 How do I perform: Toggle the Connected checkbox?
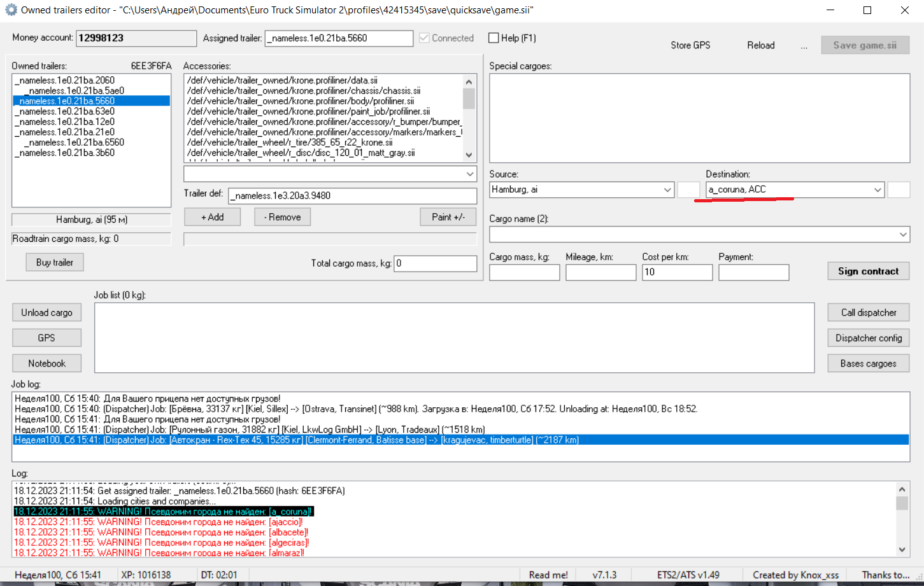(424, 38)
